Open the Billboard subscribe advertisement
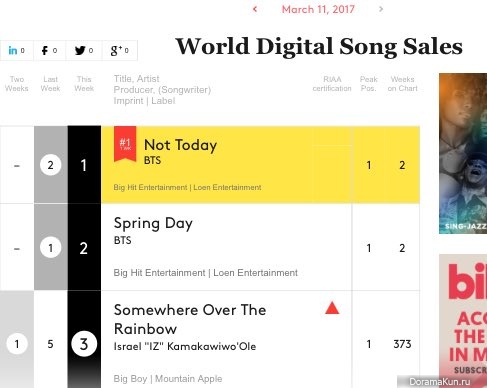The width and height of the screenshot is (487, 388). [463, 318]
